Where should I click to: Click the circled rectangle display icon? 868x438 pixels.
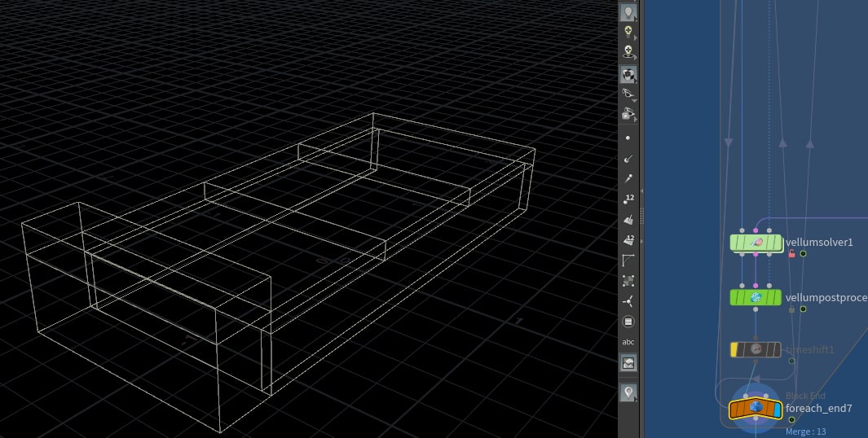(x=628, y=322)
